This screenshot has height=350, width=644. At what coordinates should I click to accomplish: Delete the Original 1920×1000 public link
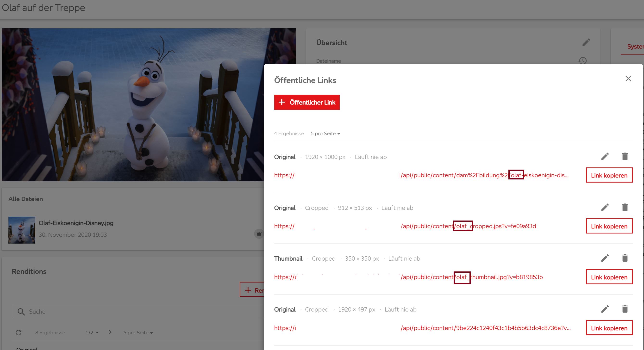[625, 157]
